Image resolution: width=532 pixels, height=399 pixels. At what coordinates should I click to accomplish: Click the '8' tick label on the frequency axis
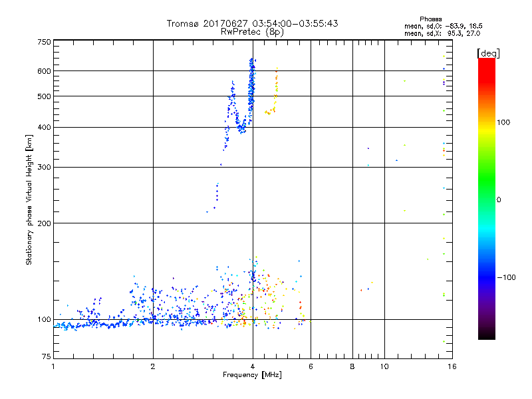click(x=352, y=367)
